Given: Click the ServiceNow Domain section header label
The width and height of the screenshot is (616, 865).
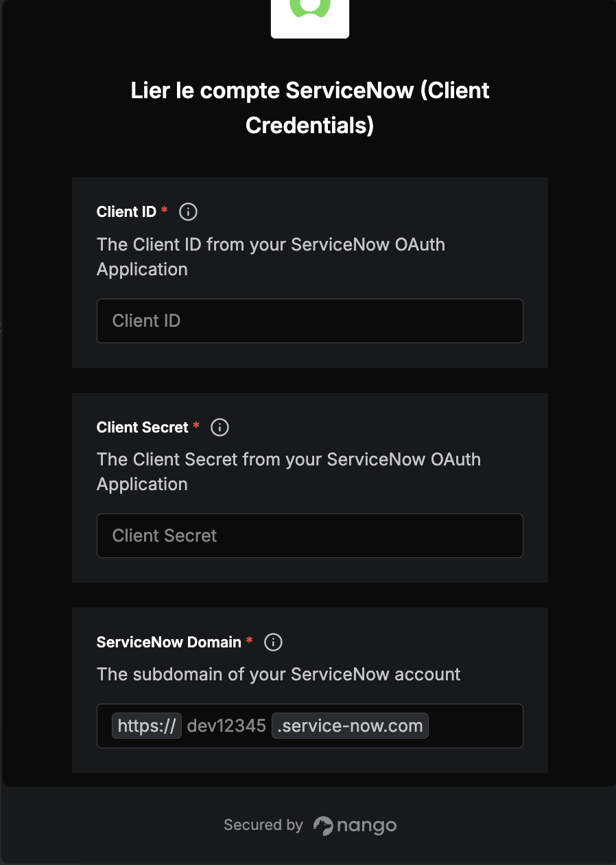Looking at the screenshot, I should point(169,642).
